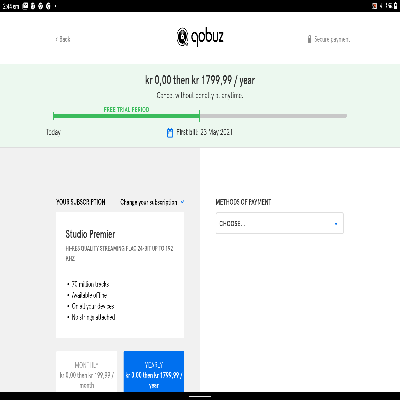Select the Monthly billing option
Screen dimensions: 400x400
coord(87,371)
